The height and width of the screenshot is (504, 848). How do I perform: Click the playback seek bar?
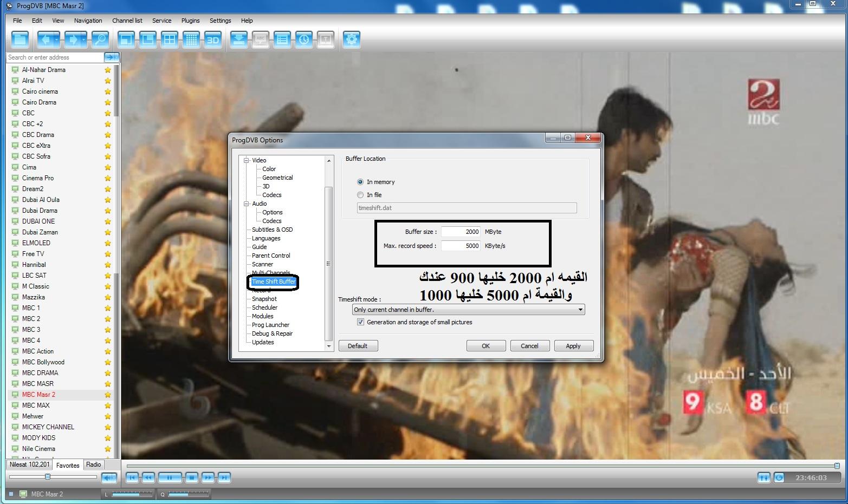[482, 466]
